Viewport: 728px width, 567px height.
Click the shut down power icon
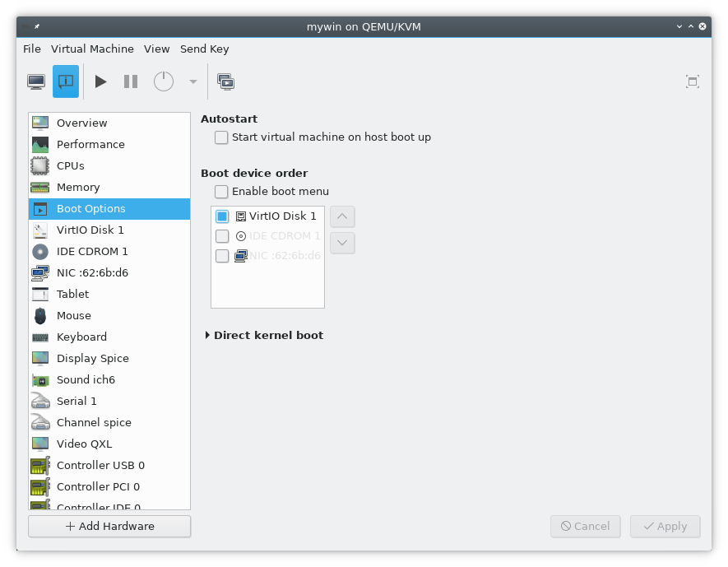pos(164,81)
